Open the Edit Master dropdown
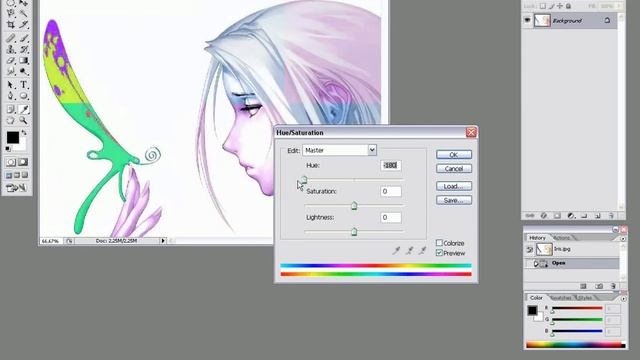The width and height of the screenshot is (640, 360). 372,150
